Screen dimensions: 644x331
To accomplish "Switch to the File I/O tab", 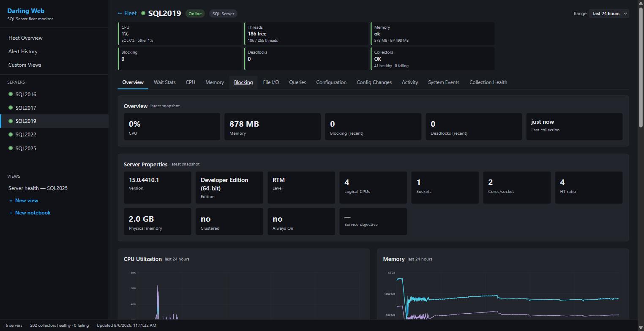I will pos(271,82).
